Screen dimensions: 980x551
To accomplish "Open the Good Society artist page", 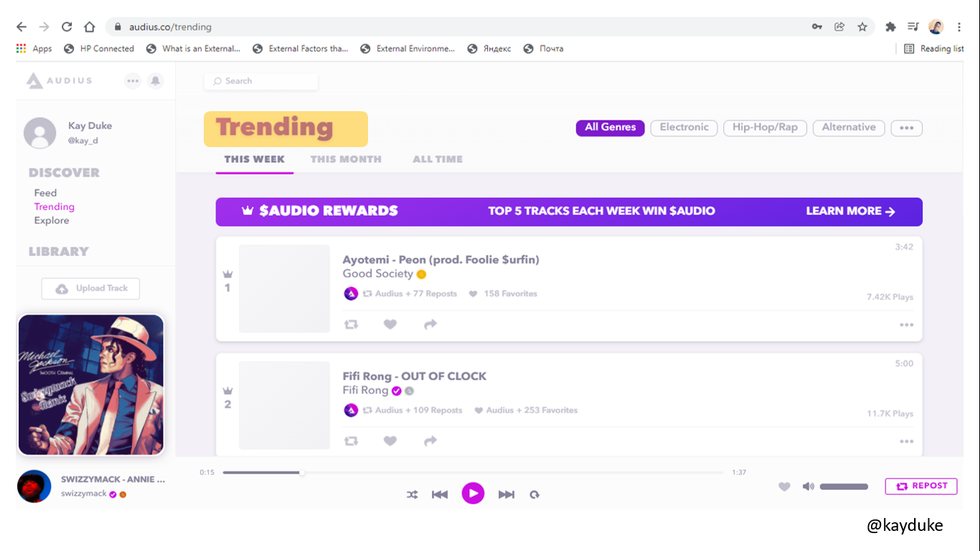I will 378,273.
